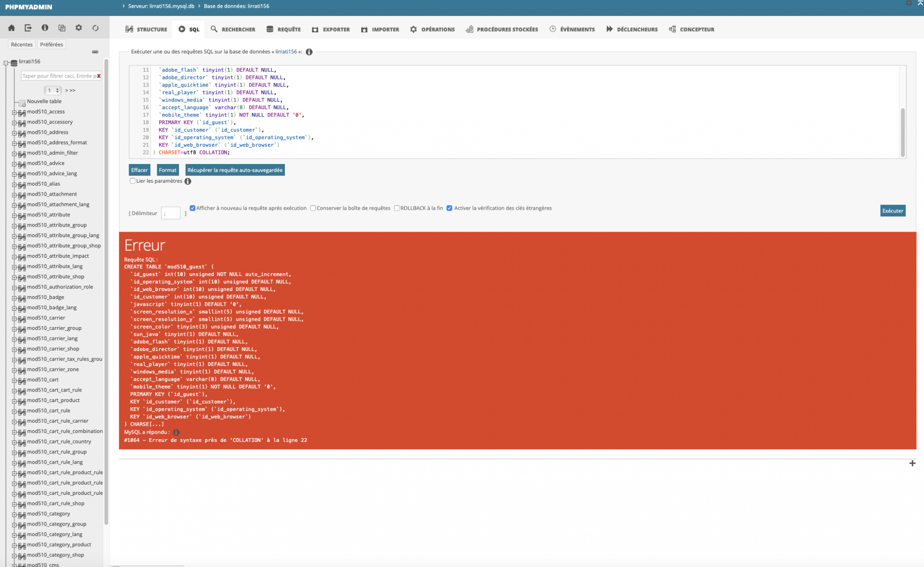The image size is (924, 567).
Task: Click table icon for mod510_address
Action: [22, 133]
